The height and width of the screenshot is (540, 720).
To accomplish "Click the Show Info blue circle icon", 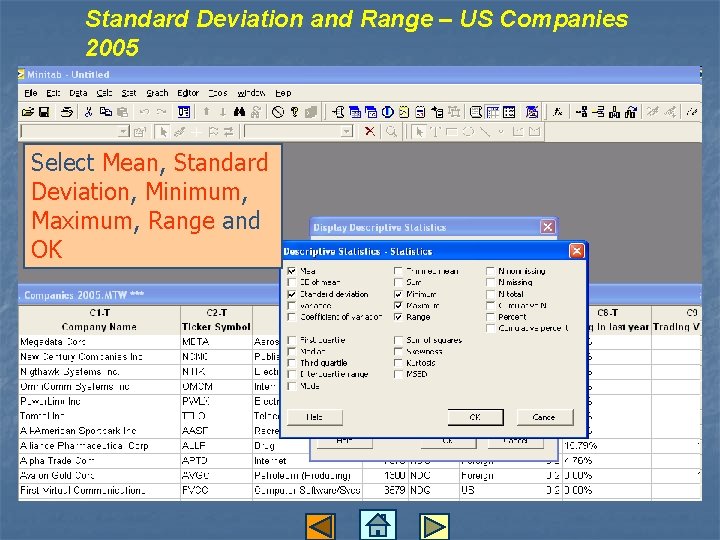I will pos(388,112).
